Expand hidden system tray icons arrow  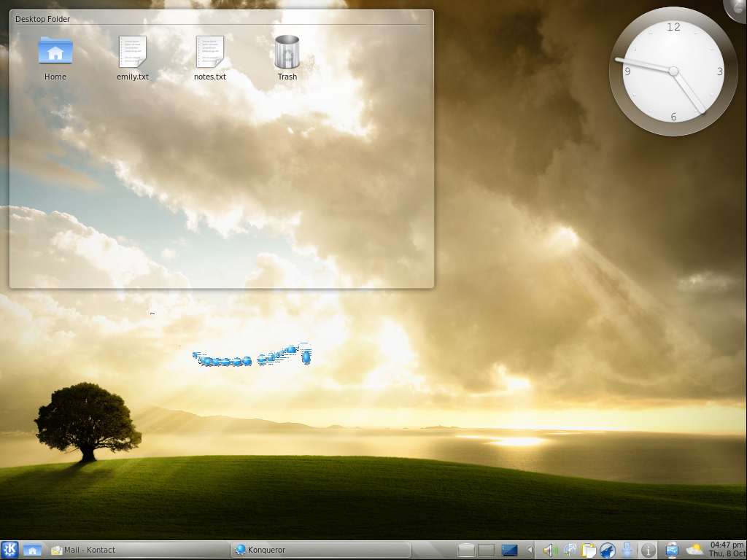tap(530, 550)
